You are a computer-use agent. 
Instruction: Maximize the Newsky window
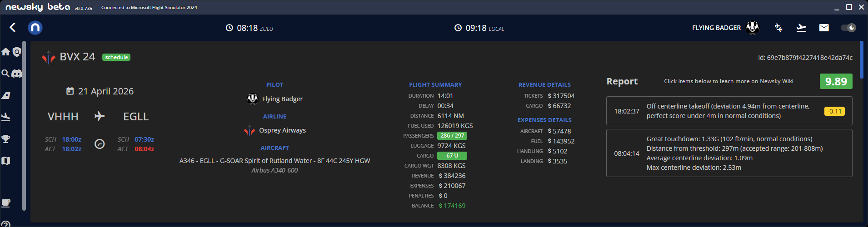pos(849,7)
